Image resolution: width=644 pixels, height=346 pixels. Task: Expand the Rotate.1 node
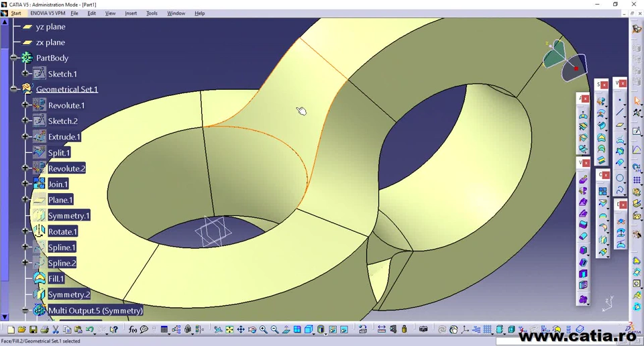coord(25,231)
